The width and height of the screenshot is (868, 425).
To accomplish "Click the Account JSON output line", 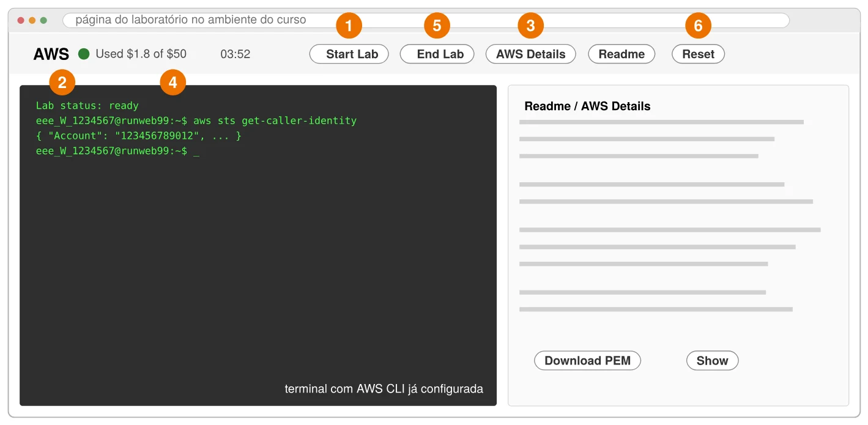I will 139,136.
